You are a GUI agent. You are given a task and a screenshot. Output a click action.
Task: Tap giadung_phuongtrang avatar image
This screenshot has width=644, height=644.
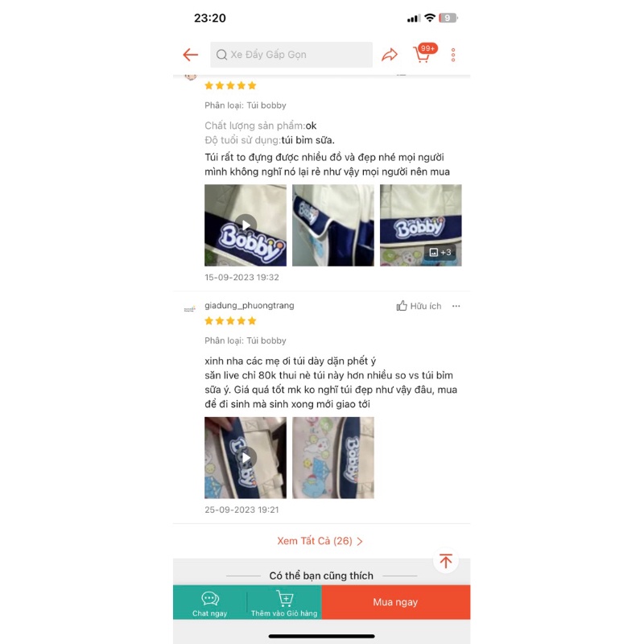[x=190, y=309]
